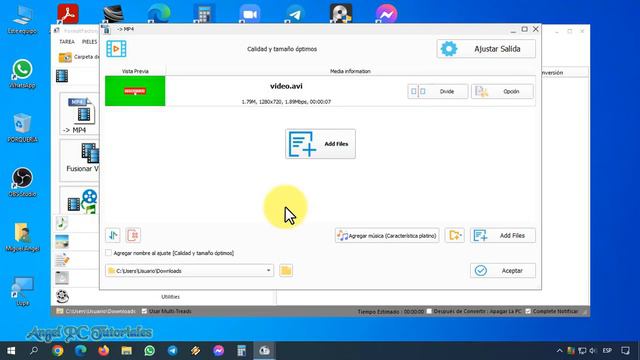This screenshot has height=360, width=640.
Task: Confirm with the Aceptar button
Action: coord(502,271)
